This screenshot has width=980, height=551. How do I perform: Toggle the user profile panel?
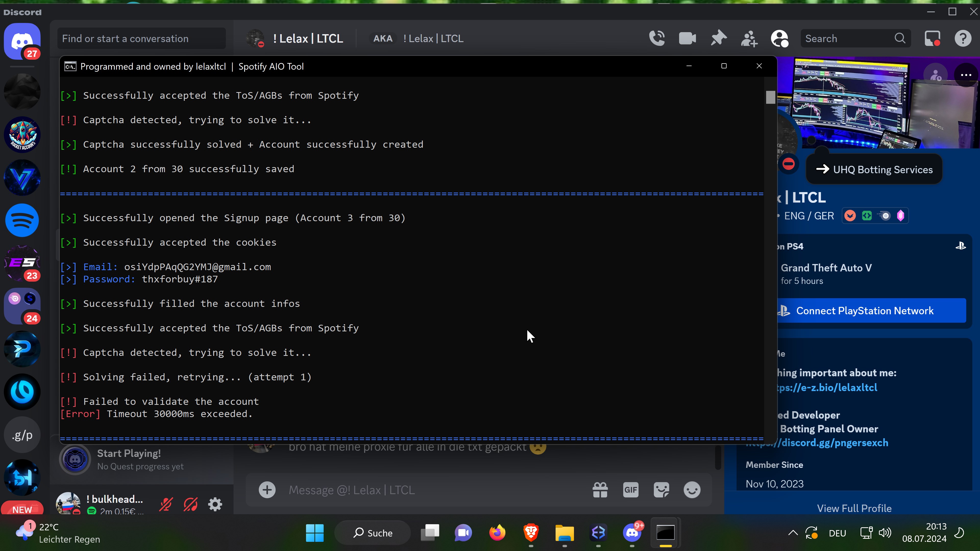779,39
